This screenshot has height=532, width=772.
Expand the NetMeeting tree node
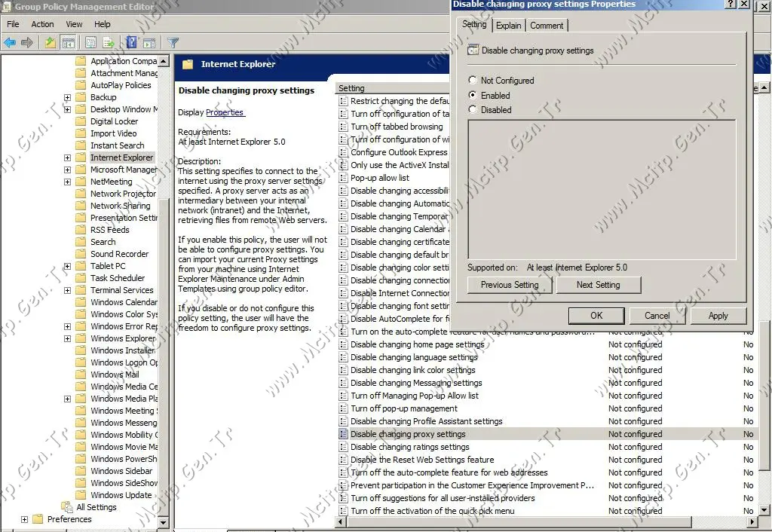[67, 182]
